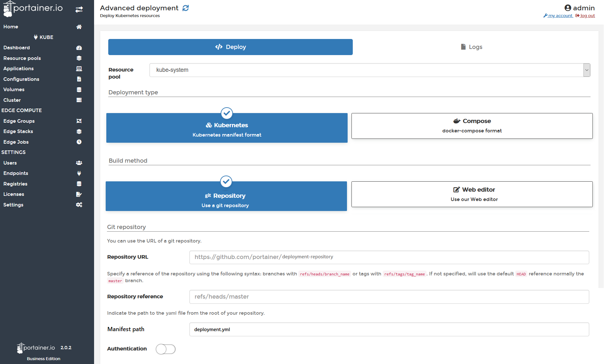Click the Cluster server icon
606x364 pixels.
[x=79, y=100]
